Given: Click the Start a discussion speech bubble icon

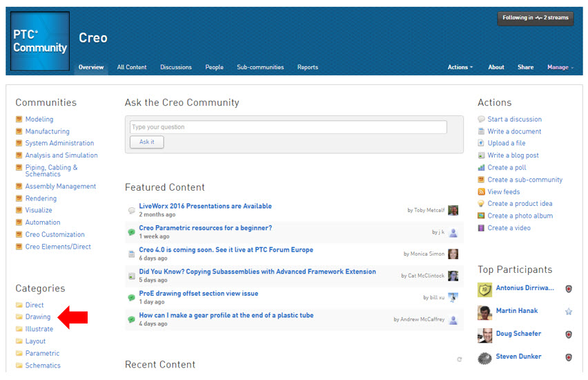Looking at the screenshot, I should pyautogui.click(x=481, y=119).
